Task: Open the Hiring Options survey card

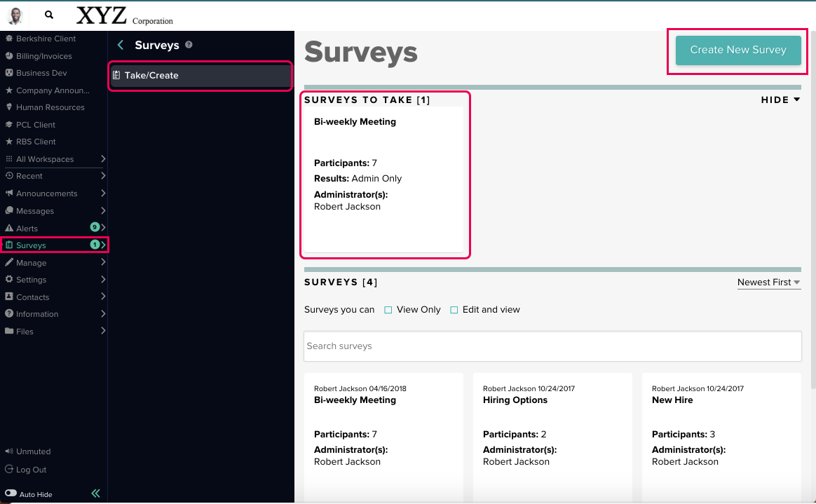Action: click(x=552, y=437)
